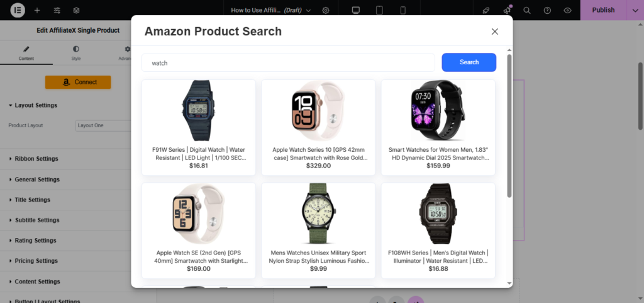Image resolution: width=644 pixels, height=303 pixels.
Task: Select the Content tab
Action: point(26,52)
